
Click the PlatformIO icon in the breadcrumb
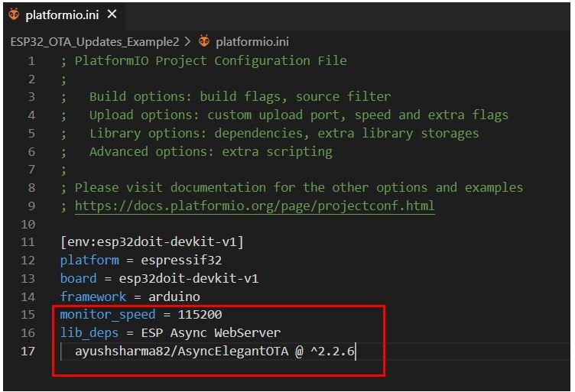pyautogui.click(x=204, y=41)
